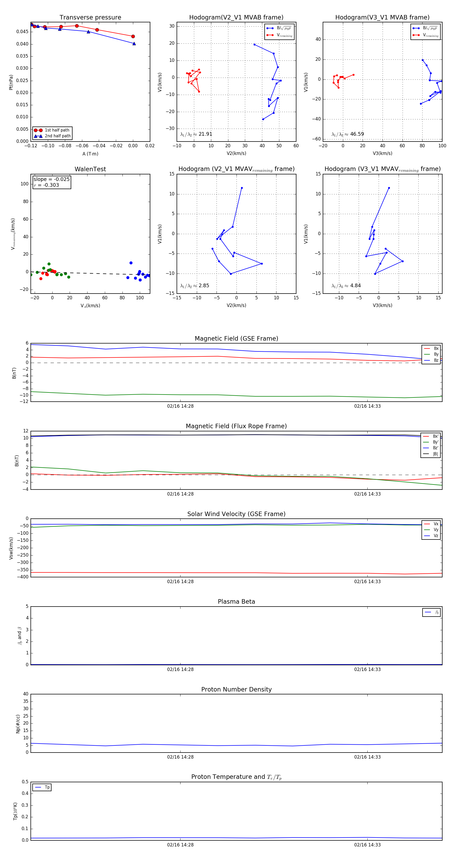Click the '02/16 14:33' tick under Proton Temperature plot
The image size is (473, 868).
pyautogui.click(x=367, y=845)
